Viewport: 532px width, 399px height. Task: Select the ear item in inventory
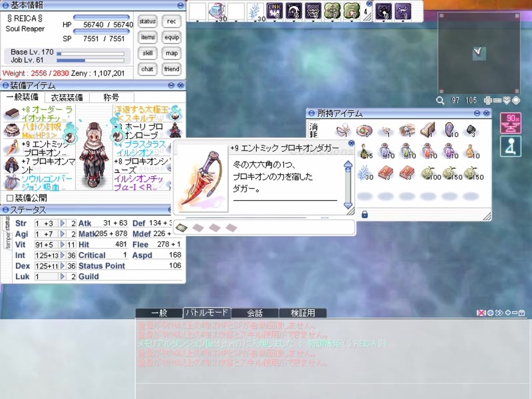pyautogui.click(x=450, y=130)
